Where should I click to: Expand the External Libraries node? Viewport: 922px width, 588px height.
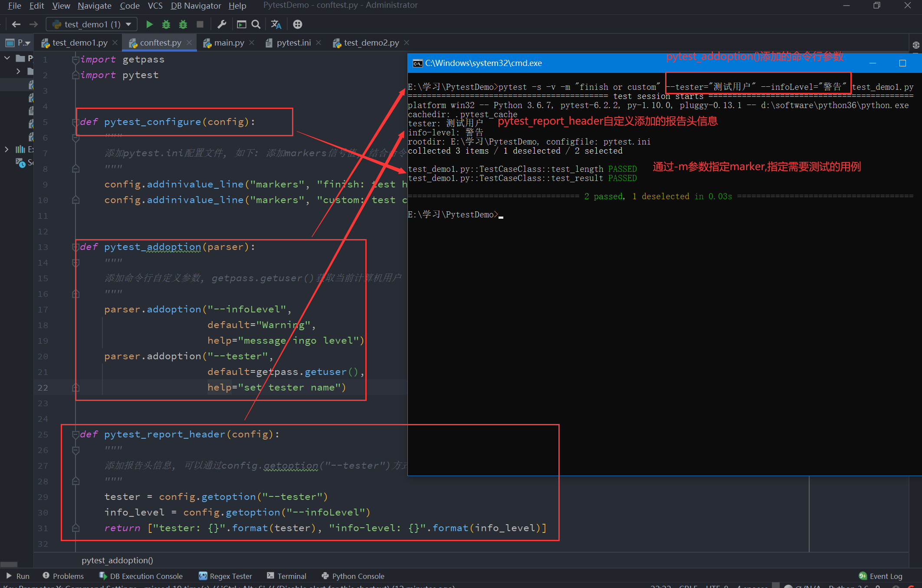point(7,149)
